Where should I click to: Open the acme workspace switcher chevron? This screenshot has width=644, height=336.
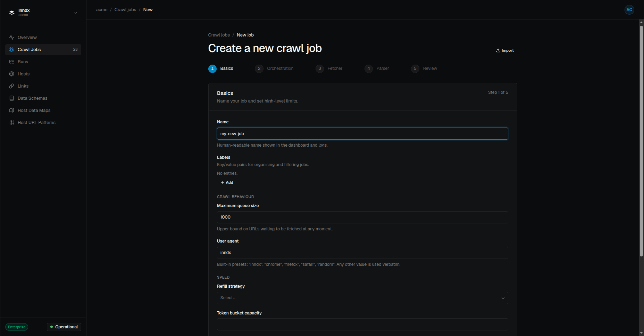[x=76, y=13]
